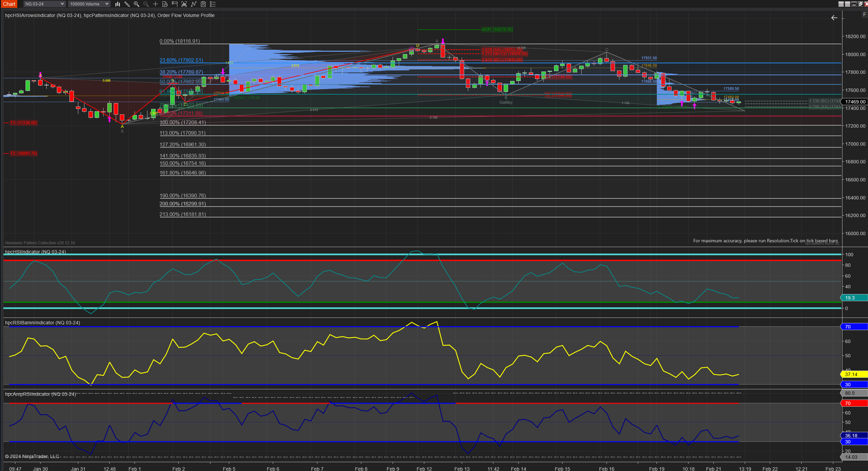Click the zoom in magnifier icon
Screen dimensions: 868x471
137,4
